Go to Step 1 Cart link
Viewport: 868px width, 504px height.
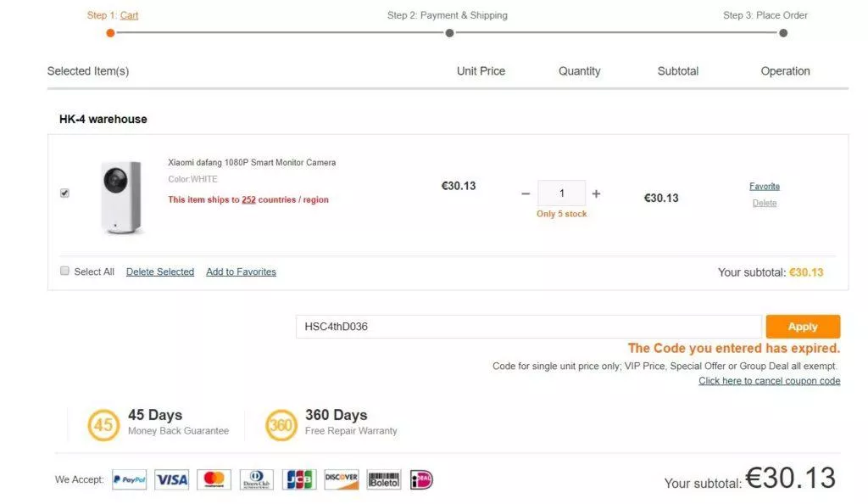(129, 15)
